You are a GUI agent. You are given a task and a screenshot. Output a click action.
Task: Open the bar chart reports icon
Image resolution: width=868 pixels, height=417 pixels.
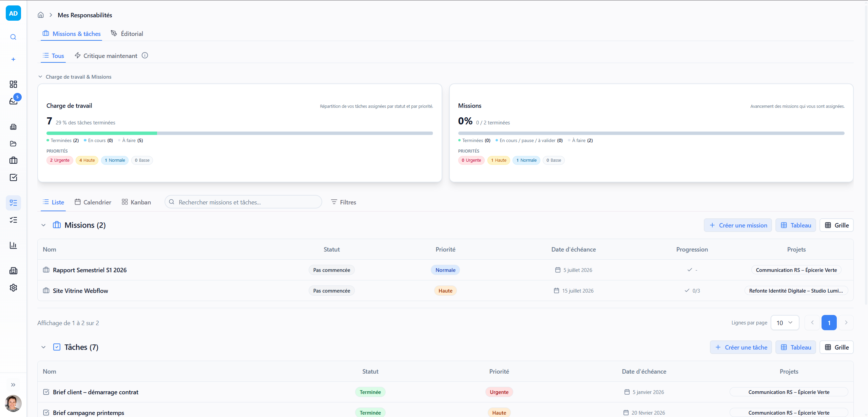(13, 245)
